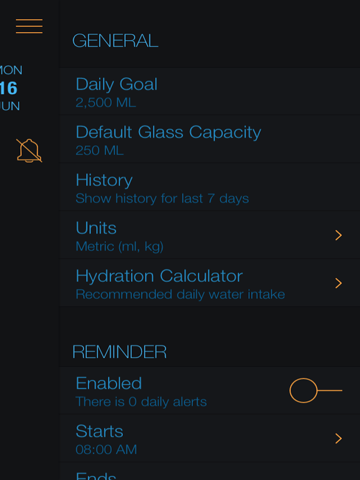Open the hamburger menu icon
The image size is (360, 480).
coord(29,26)
